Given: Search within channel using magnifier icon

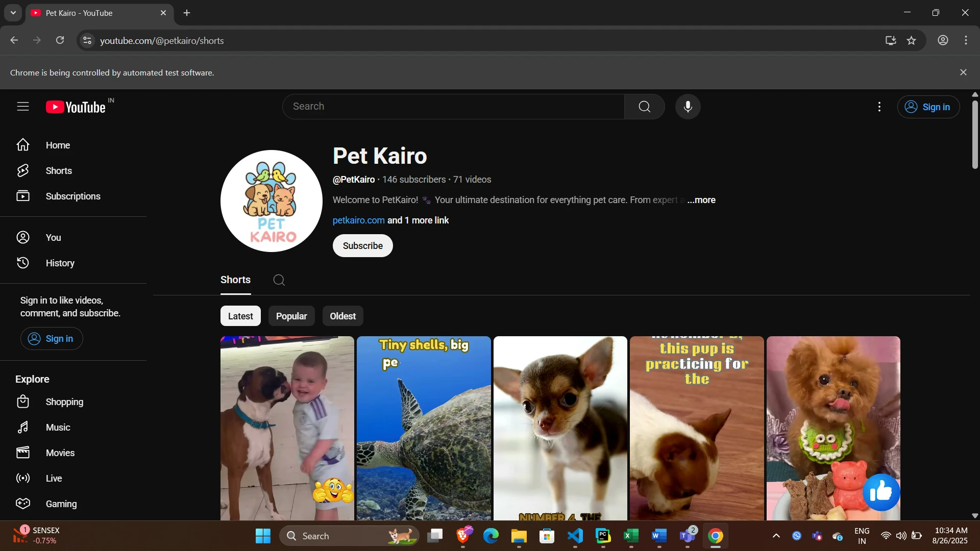Looking at the screenshot, I should pyautogui.click(x=279, y=280).
